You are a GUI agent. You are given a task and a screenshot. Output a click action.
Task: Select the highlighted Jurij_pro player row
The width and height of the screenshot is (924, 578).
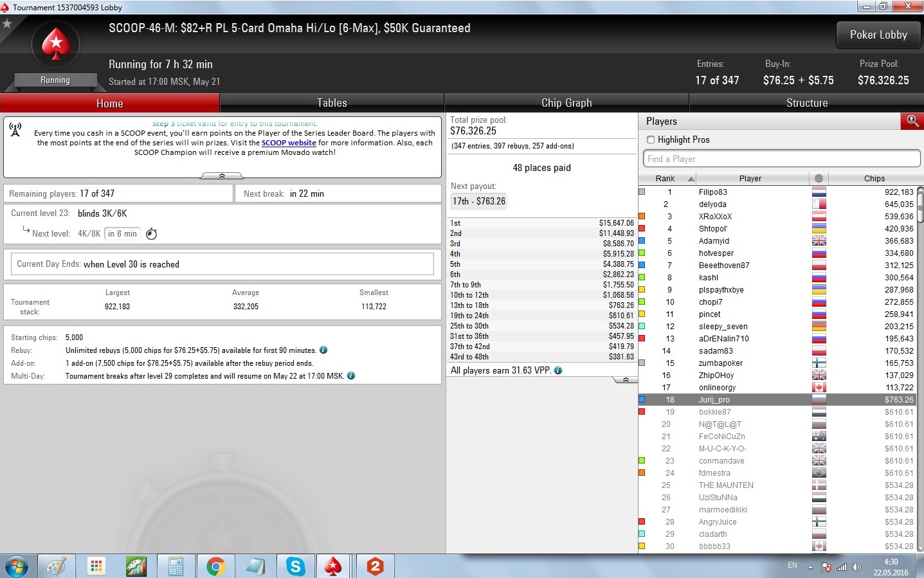(x=779, y=400)
